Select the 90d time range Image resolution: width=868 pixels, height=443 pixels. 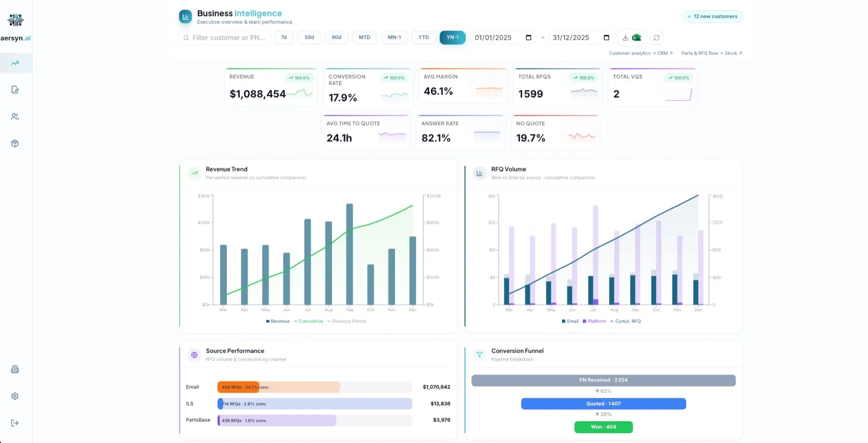[336, 37]
